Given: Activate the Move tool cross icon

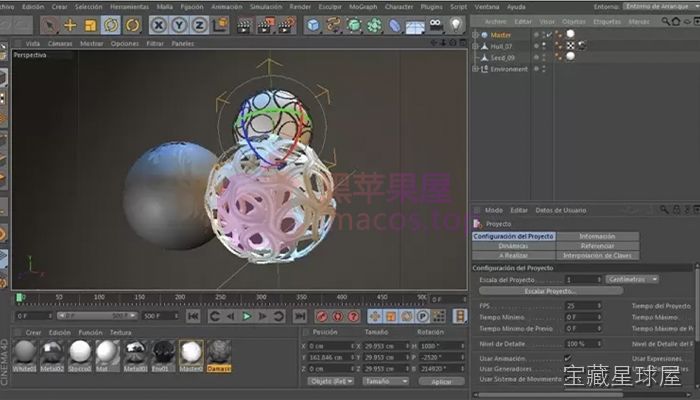Looking at the screenshot, I should pyautogui.click(x=70, y=25).
